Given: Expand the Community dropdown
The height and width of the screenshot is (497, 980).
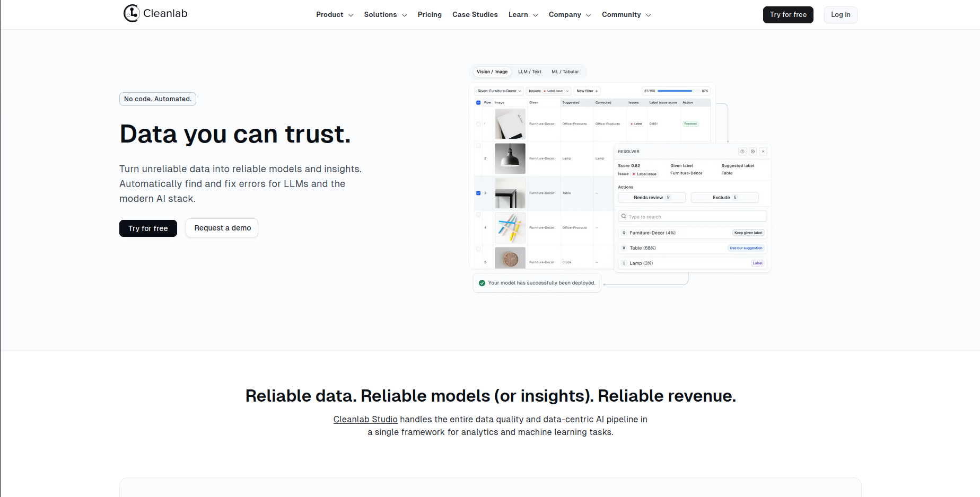Looking at the screenshot, I should (626, 15).
